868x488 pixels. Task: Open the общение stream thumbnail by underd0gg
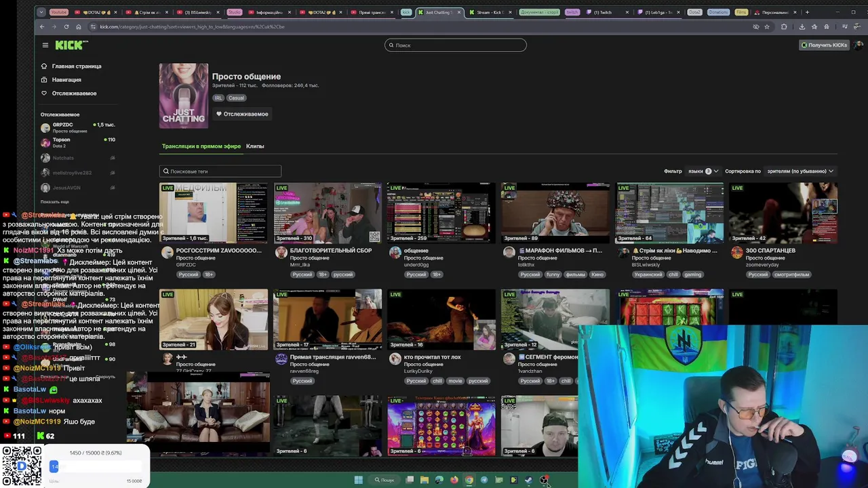[x=441, y=213]
